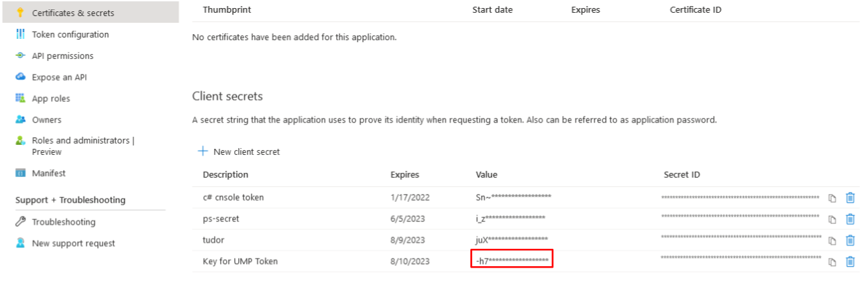Delete the tudor client secret
The image size is (868, 283).
[850, 241]
